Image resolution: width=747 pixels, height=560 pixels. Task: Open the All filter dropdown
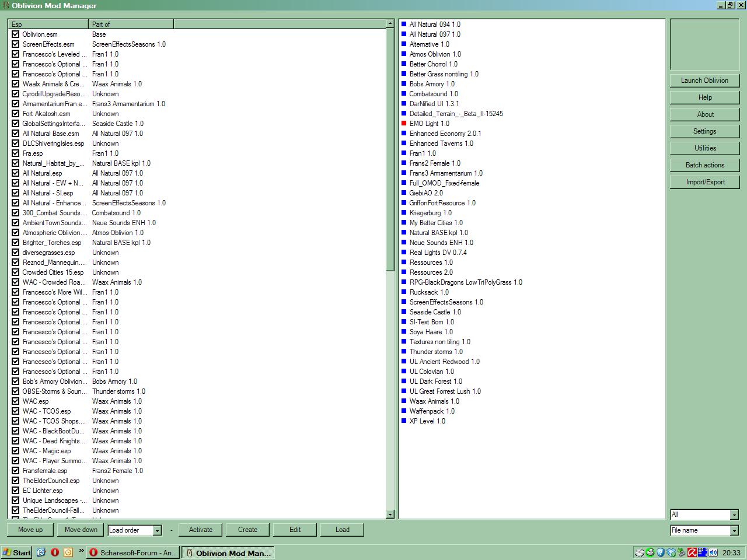[x=734, y=514]
